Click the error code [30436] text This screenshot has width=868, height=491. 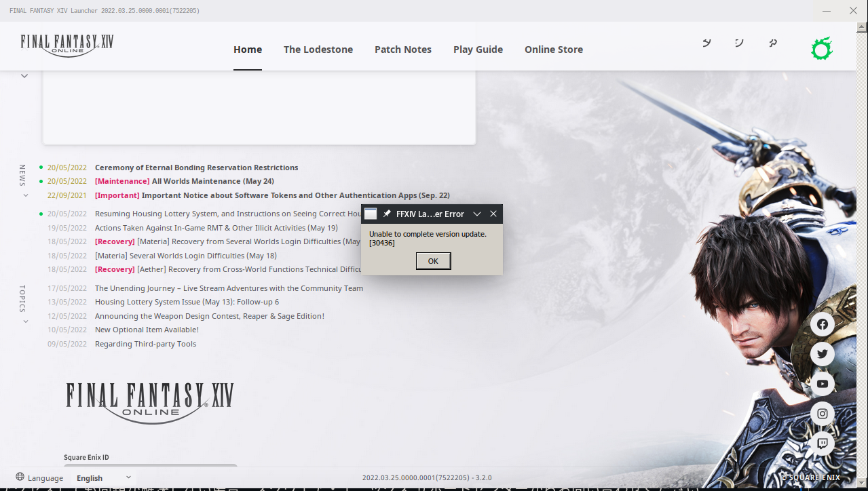click(382, 243)
